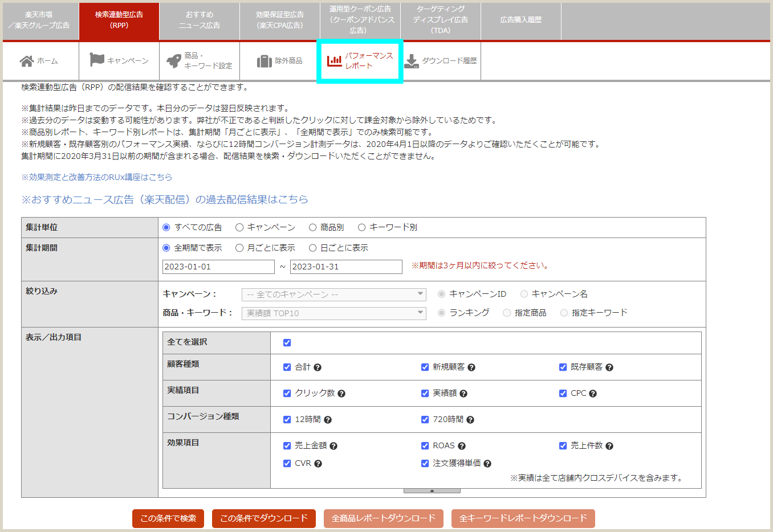Select キャンペーン aggregation unit radio
The width and height of the screenshot is (773, 532).
pos(239,227)
